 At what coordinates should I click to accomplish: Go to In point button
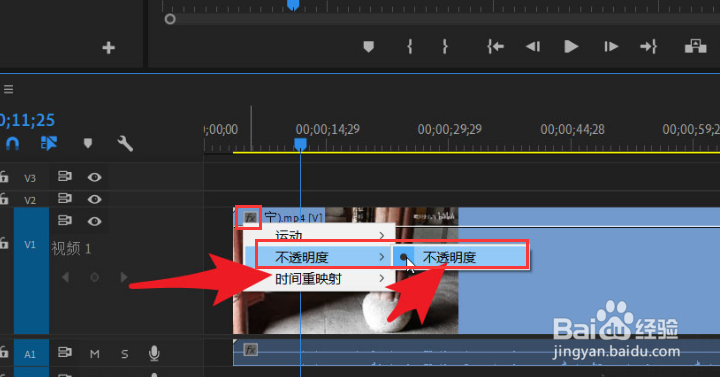click(x=495, y=46)
